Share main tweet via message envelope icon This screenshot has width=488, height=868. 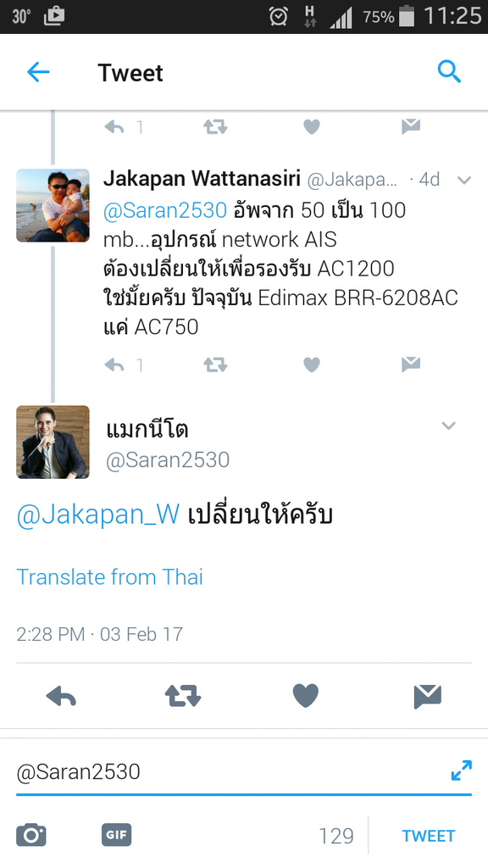pos(428,697)
